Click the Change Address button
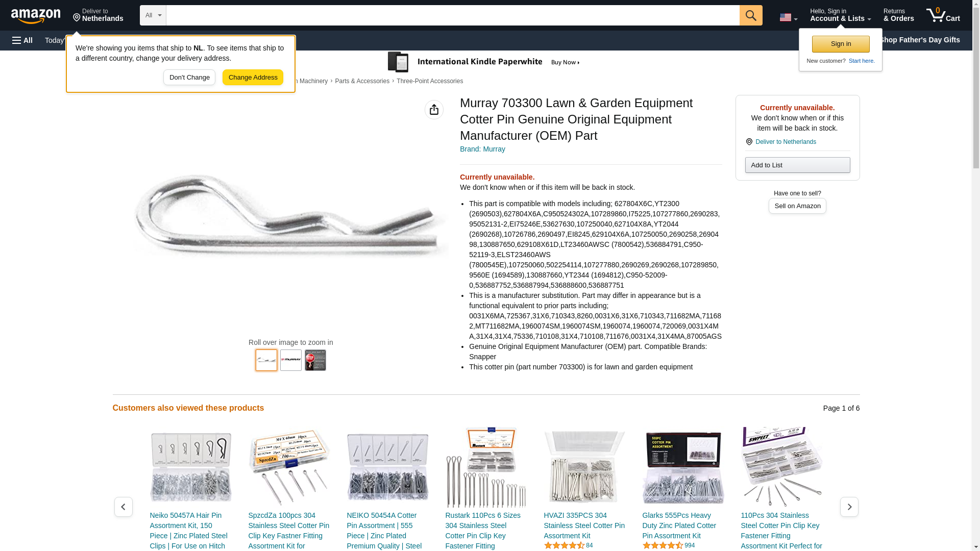This screenshot has height=551, width=980. tap(253, 78)
